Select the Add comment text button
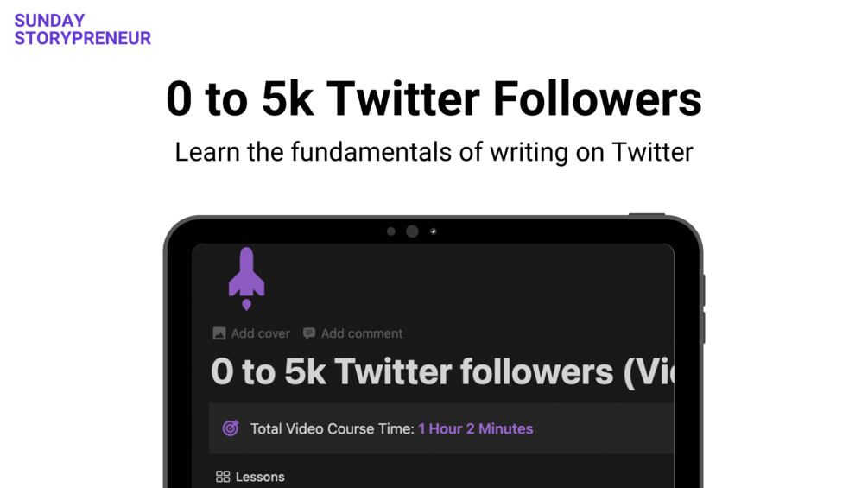Viewport: 868px width, 488px height. coord(362,333)
